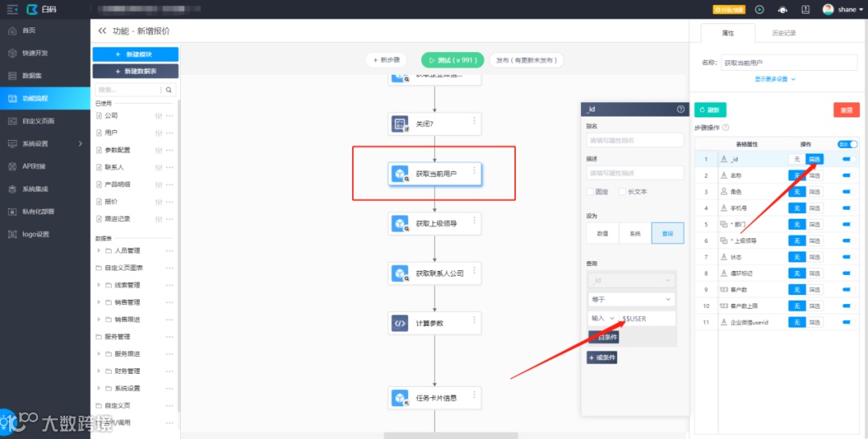This screenshot has width=868, height=439.
Task: Switch to the 历史记录 tab
Action: click(x=784, y=33)
